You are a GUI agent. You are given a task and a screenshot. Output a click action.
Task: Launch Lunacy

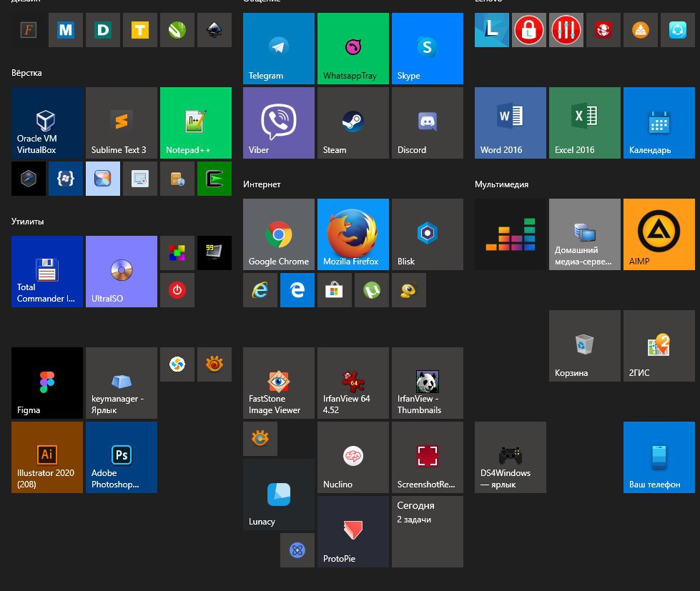pos(279,495)
